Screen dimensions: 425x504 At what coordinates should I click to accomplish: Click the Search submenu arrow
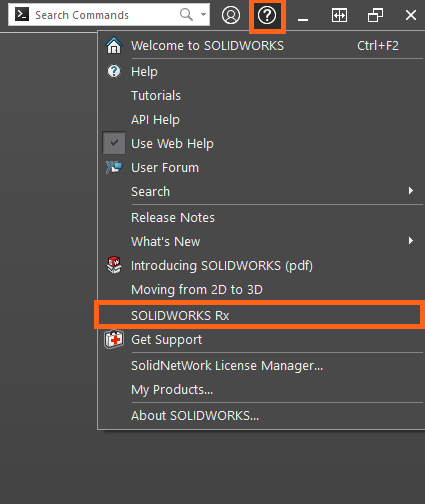(411, 191)
